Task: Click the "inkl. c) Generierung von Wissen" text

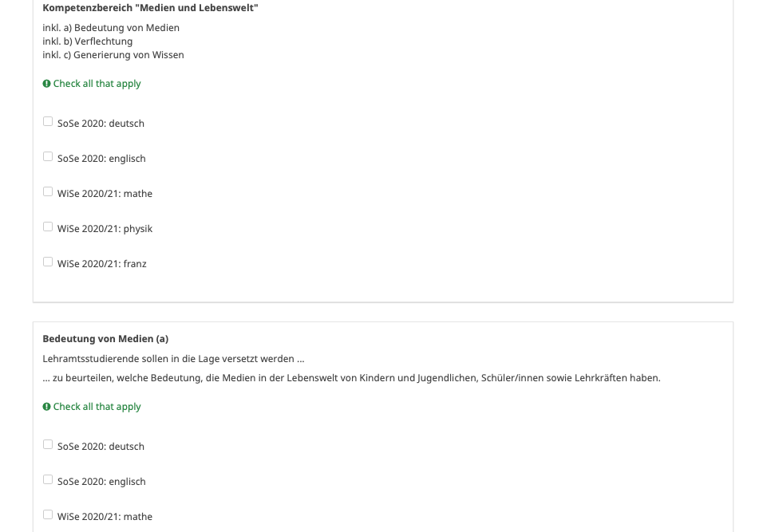Action: point(113,55)
